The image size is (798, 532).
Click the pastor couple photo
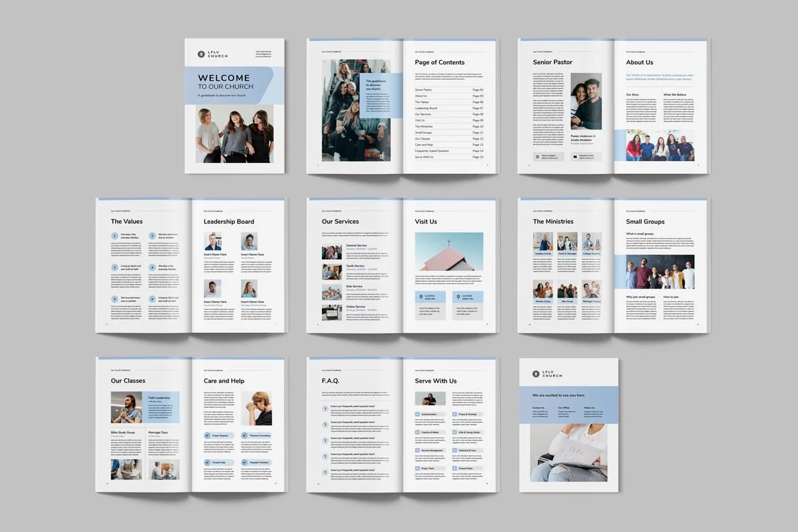tap(586, 102)
